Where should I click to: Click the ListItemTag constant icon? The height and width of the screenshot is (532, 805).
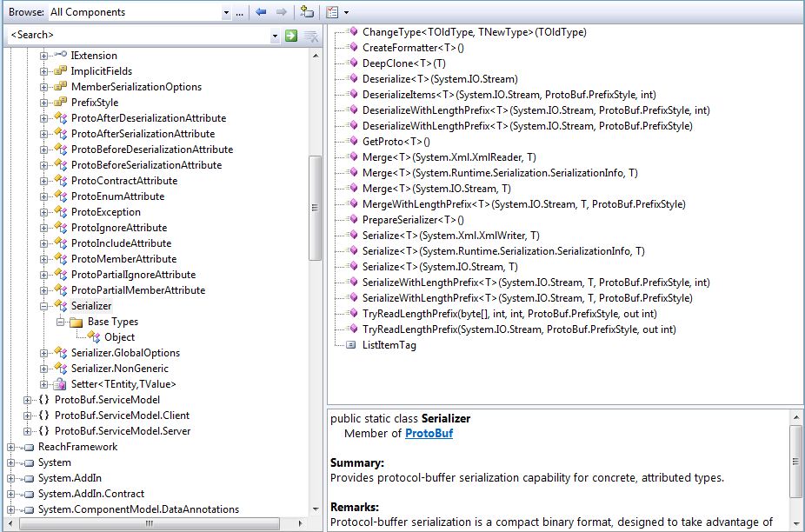click(x=351, y=345)
